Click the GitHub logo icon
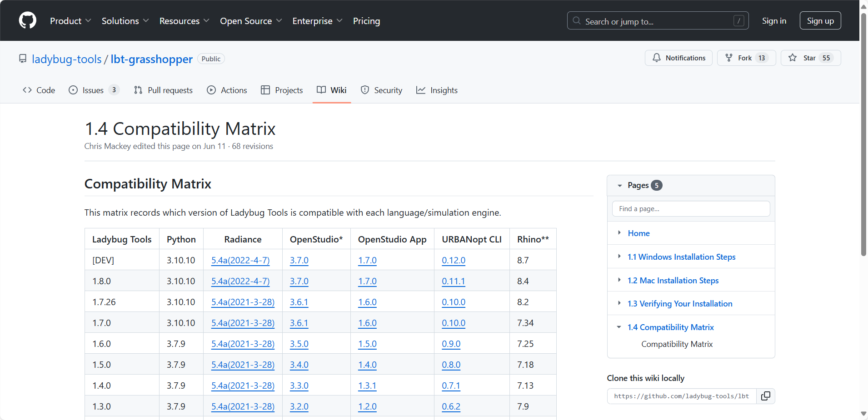 pos(28,20)
